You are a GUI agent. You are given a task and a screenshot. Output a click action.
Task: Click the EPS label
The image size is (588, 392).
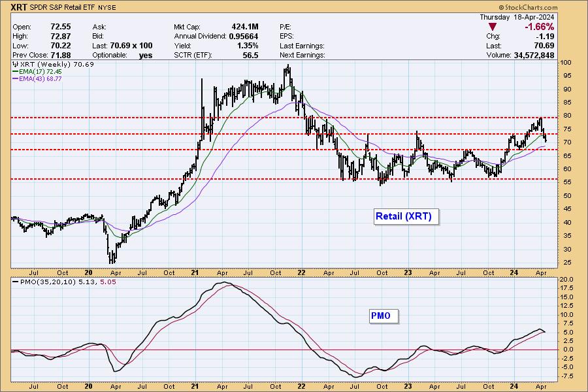tap(287, 37)
